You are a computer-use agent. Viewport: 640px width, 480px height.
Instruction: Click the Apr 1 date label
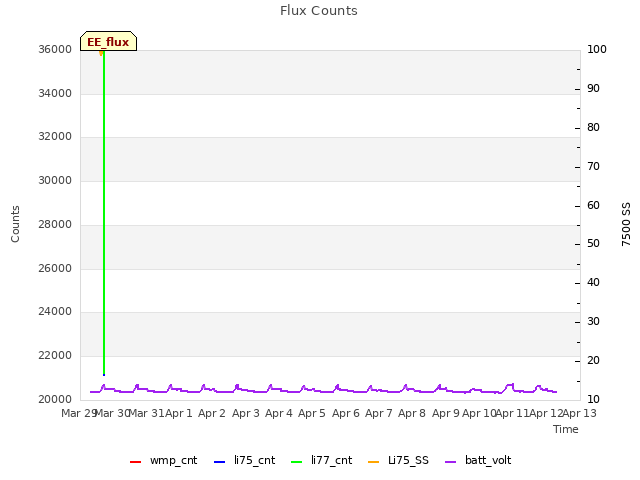click(x=178, y=413)
